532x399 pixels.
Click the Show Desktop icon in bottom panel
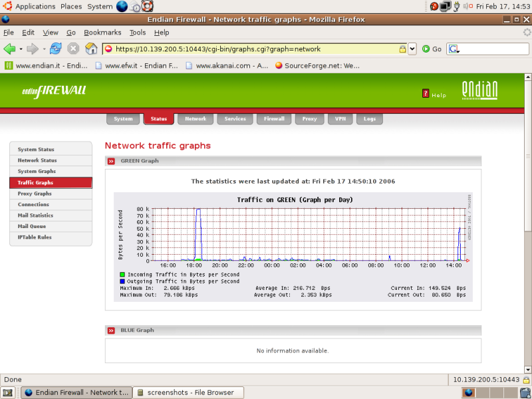coord(7,393)
